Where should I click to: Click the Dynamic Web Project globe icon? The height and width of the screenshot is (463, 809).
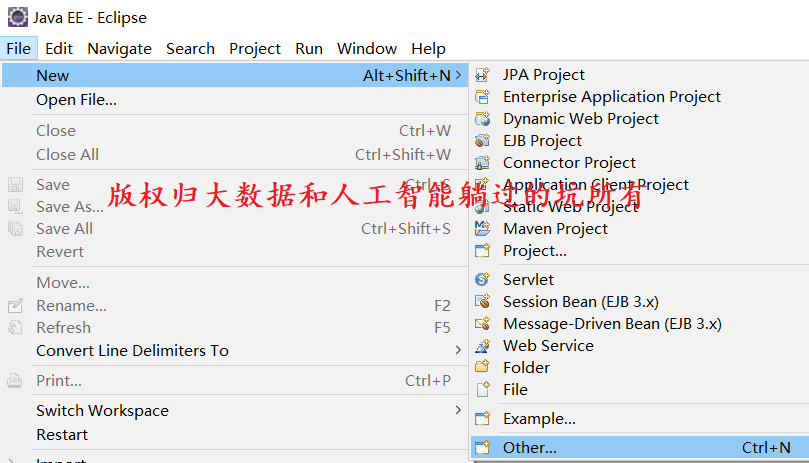(x=482, y=119)
